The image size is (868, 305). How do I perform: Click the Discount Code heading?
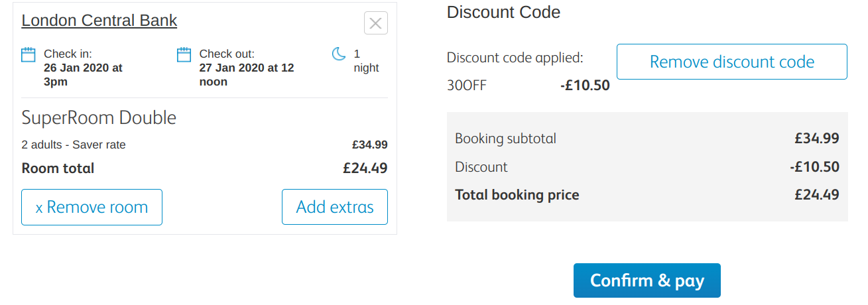point(503,12)
